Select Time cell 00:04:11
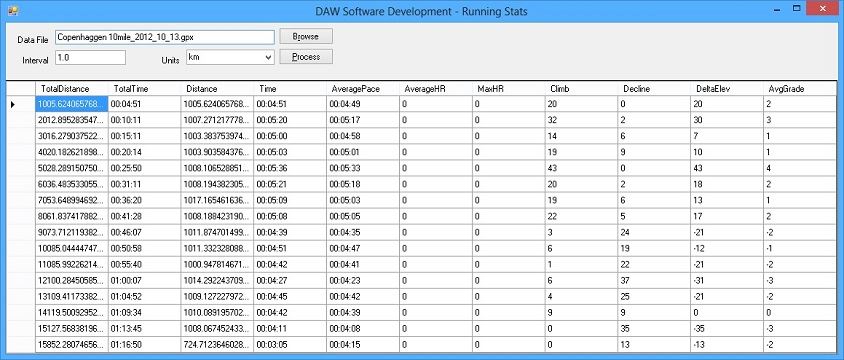This screenshot has width=844, height=360. point(290,328)
